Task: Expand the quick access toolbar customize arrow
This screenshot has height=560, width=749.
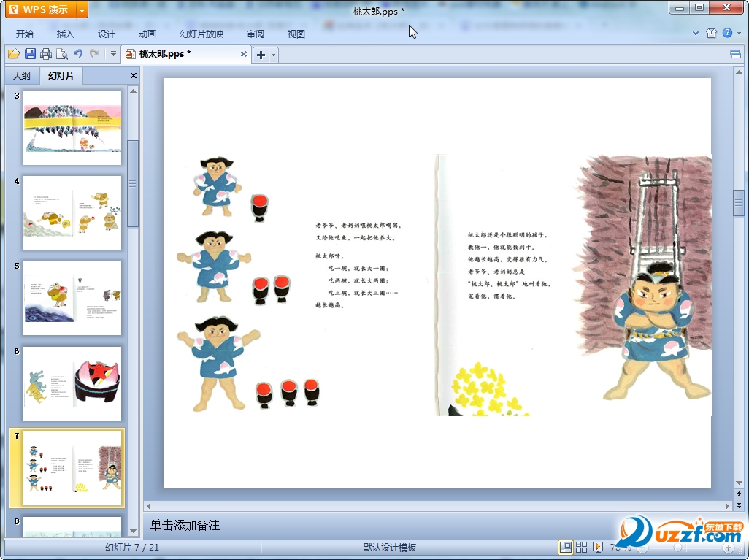Action: point(113,54)
